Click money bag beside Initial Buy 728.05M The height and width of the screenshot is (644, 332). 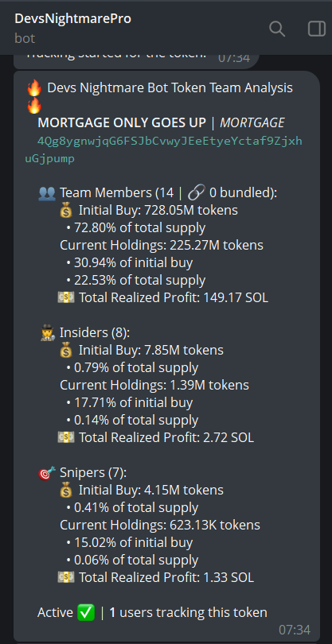[x=66, y=211]
